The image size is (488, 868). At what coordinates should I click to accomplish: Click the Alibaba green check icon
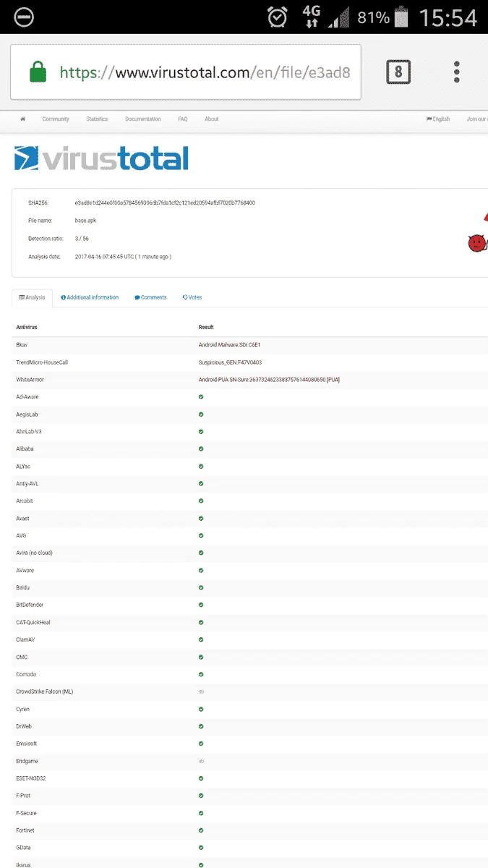click(x=201, y=448)
